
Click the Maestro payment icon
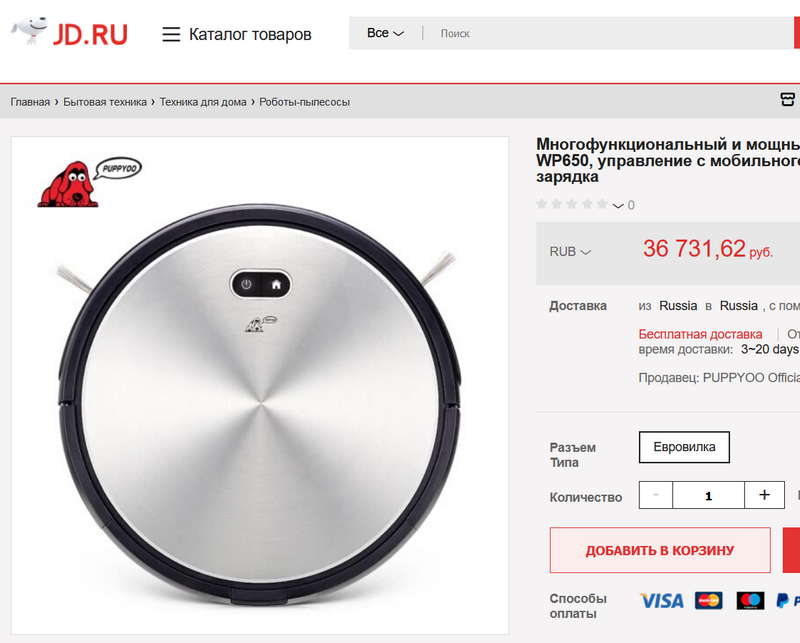[750, 601]
